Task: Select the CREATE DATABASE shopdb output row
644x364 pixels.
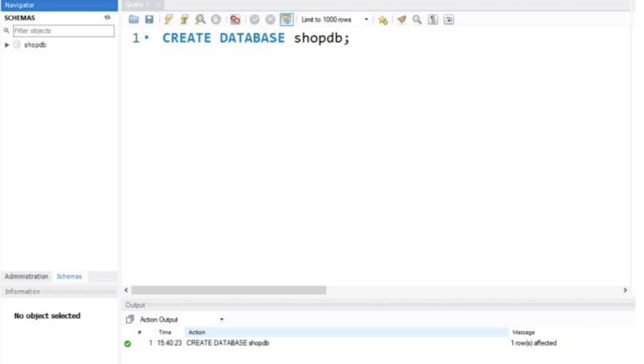Action: pos(227,343)
